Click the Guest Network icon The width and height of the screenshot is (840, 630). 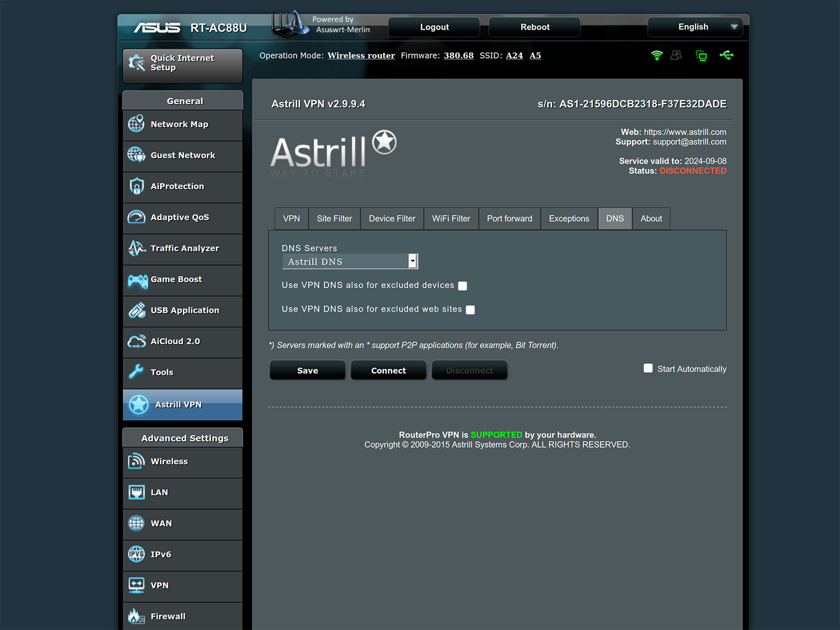tap(136, 155)
